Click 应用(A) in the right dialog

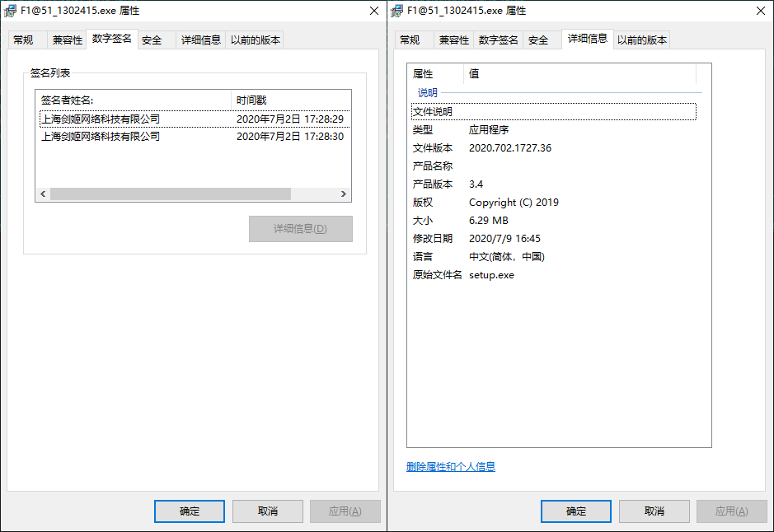pyautogui.click(x=731, y=511)
